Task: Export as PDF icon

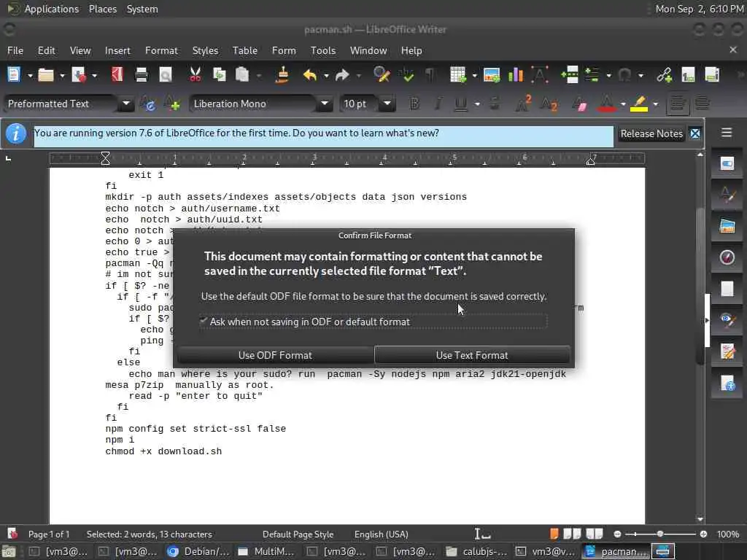Action: pyautogui.click(x=117, y=75)
